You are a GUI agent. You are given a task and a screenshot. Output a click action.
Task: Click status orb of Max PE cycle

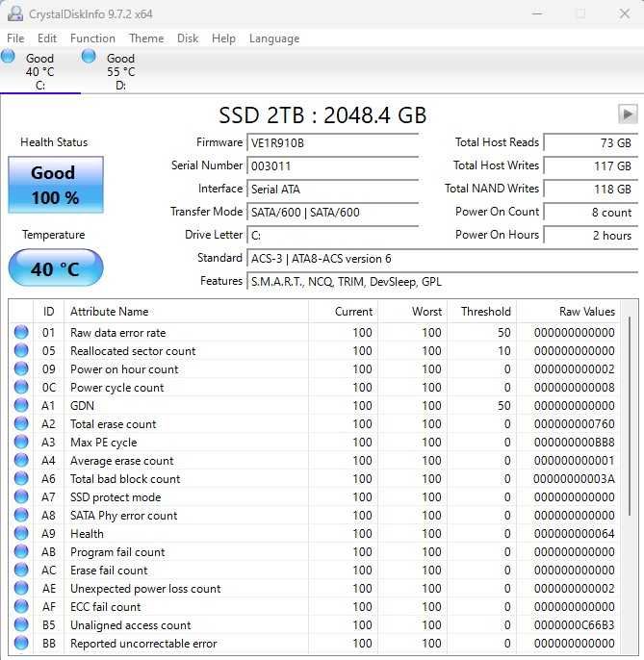tap(21, 442)
